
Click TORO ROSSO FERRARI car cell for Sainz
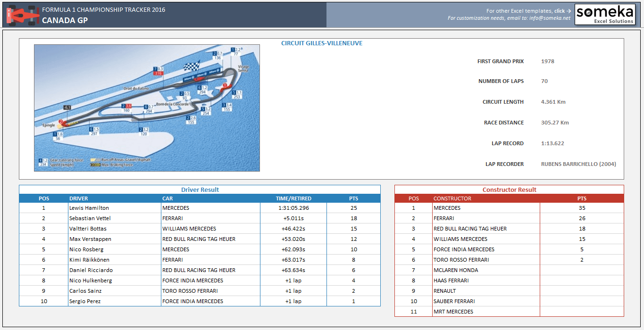tap(210, 291)
